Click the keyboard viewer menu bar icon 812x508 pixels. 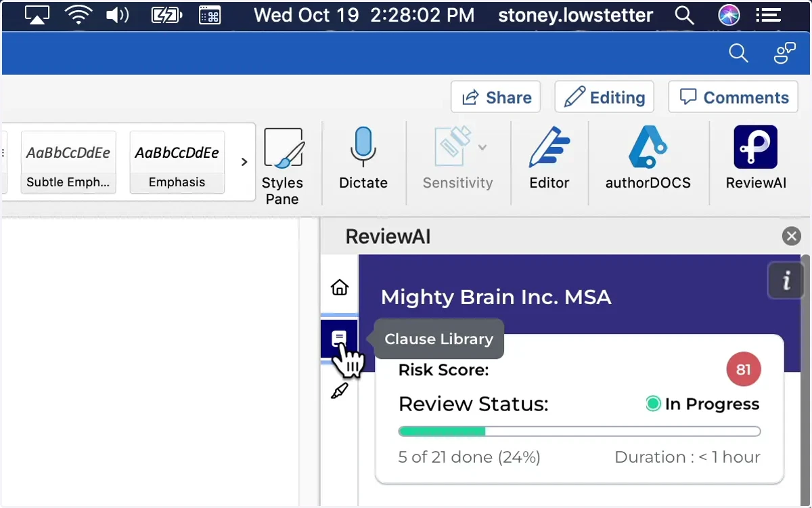[210, 15]
